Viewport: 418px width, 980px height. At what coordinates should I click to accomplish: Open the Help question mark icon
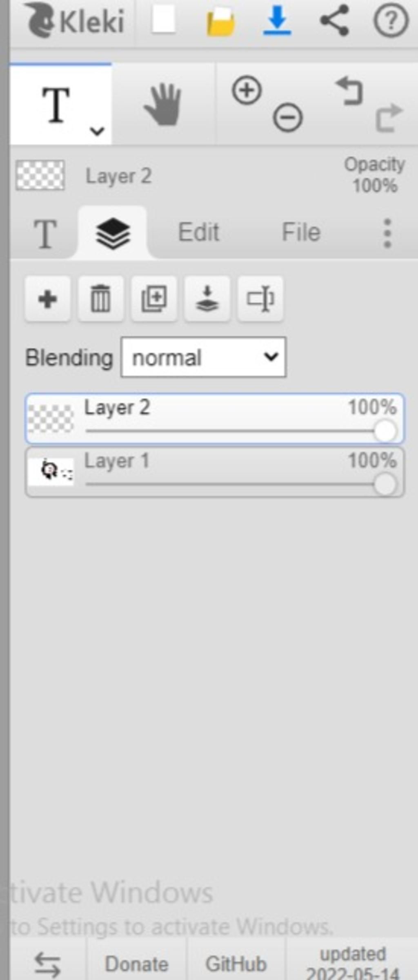pyautogui.click(x=391, y=20)
